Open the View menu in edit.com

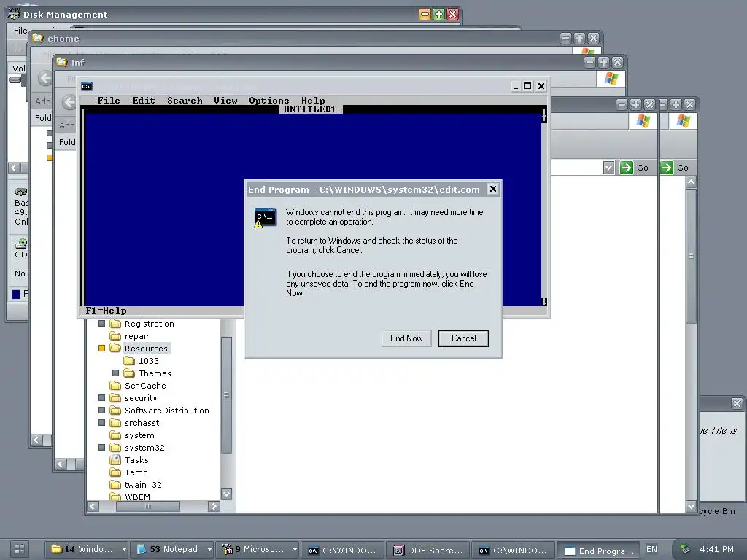[225, 101]
